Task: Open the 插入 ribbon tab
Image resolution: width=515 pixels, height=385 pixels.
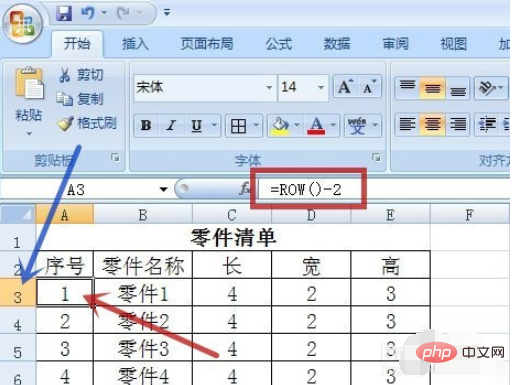Action: tap(135, 44)
